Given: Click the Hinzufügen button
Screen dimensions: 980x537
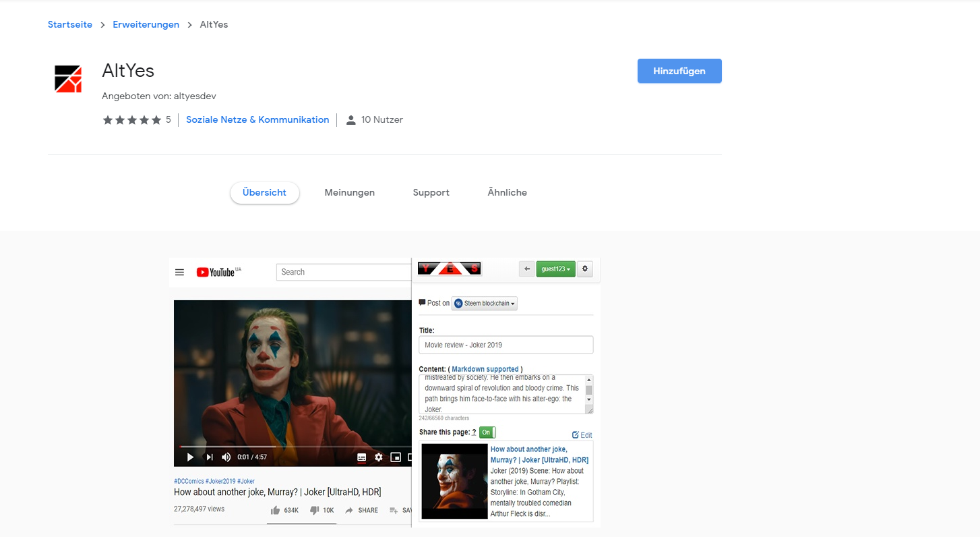Looking at the screenshot, I should pyautogui.click(x=679, y=71).
